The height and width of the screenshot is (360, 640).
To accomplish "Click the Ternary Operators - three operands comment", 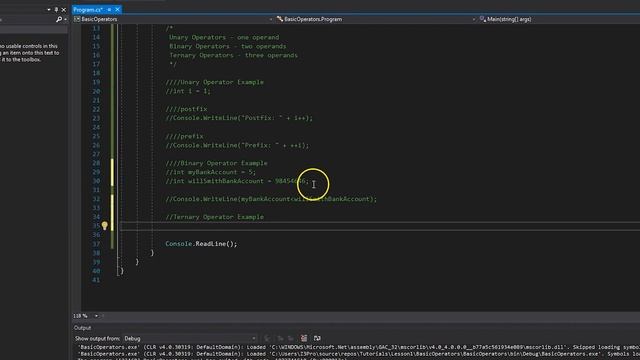I will (x=233, y=55).
